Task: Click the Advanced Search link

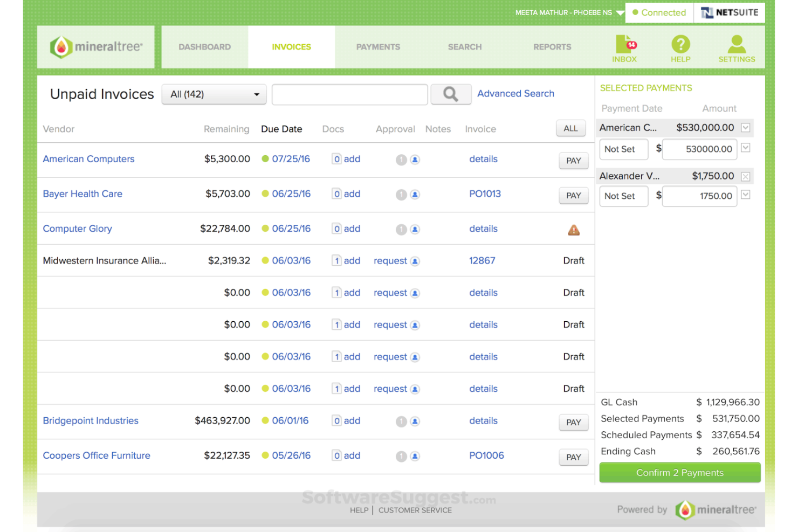Action: (515, 93)
